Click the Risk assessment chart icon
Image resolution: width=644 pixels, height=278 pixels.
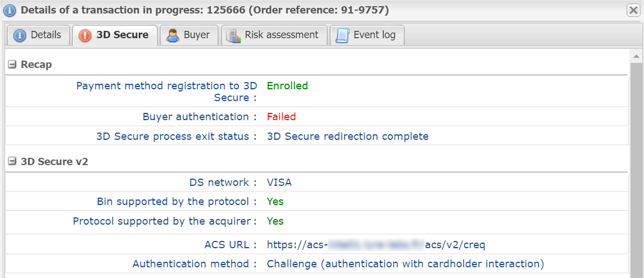point(233,35)
